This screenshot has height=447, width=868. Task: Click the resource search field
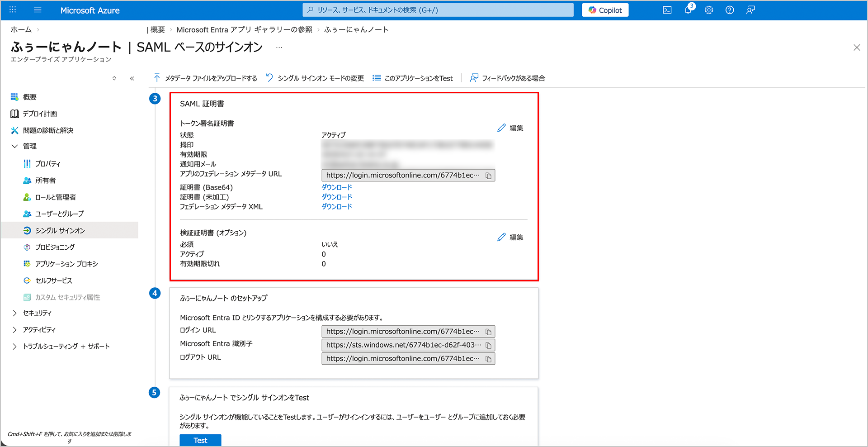pos(438,10)
